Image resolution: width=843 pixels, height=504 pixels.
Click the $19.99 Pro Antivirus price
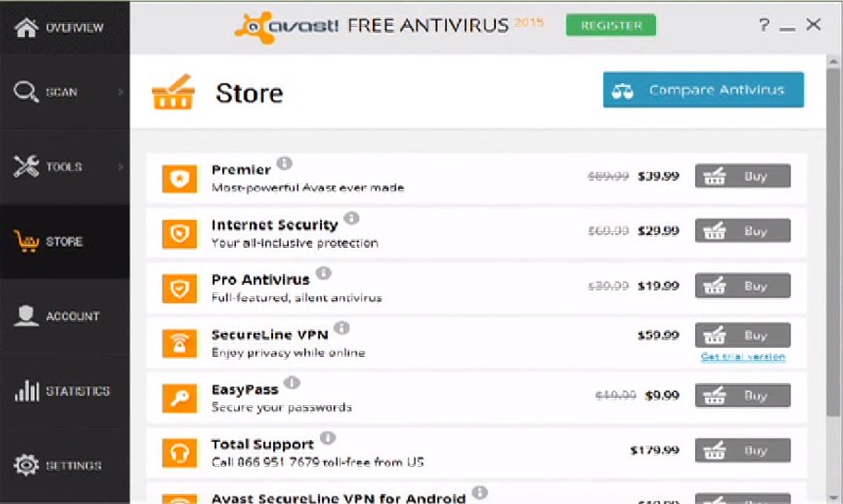[658, 286]
